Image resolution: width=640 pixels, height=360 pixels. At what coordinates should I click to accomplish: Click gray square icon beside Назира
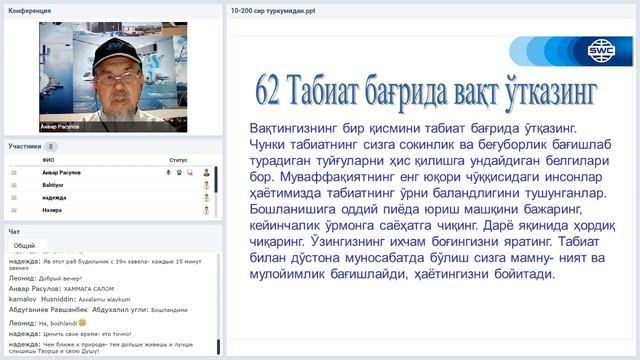click(14, 210)
